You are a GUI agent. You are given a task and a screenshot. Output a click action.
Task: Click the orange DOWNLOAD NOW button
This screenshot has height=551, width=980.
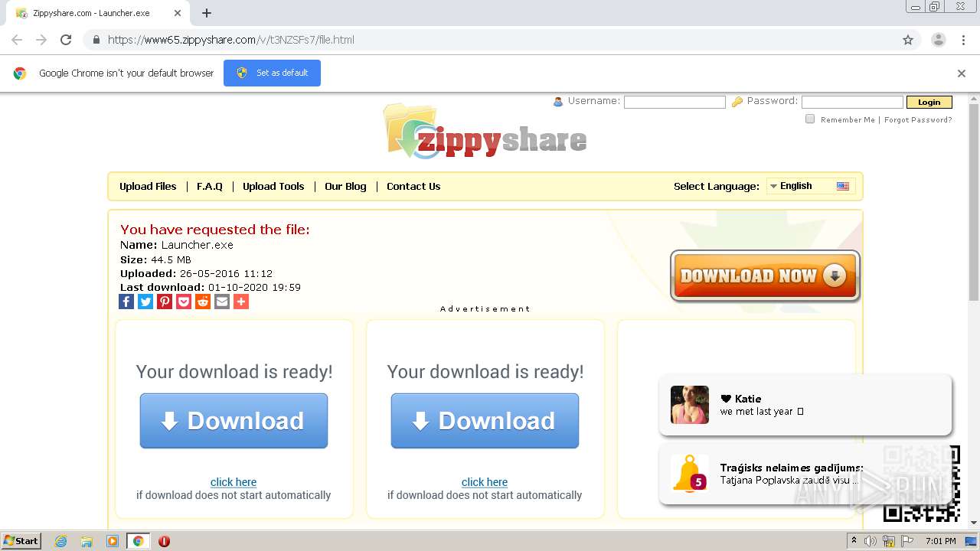tap(765, 275)
